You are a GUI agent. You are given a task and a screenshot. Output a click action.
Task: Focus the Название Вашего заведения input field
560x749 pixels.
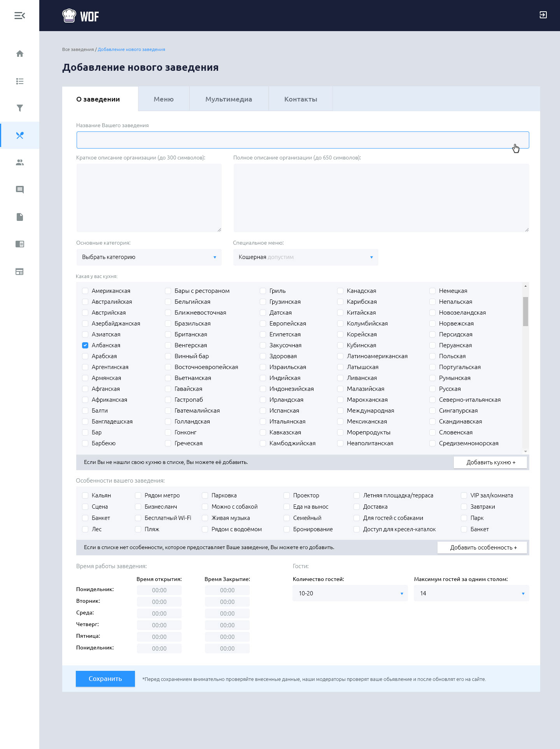tap(303, 140)
